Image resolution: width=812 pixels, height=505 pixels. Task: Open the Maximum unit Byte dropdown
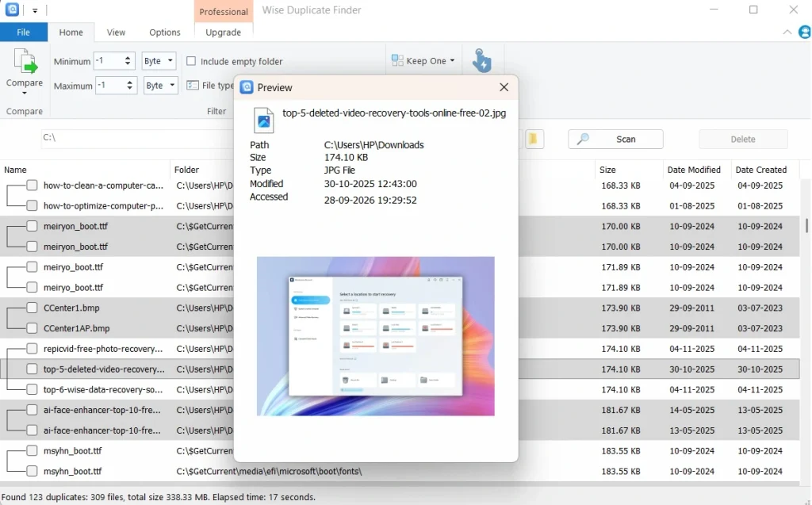pyautogui.click(x=160, y=86)
